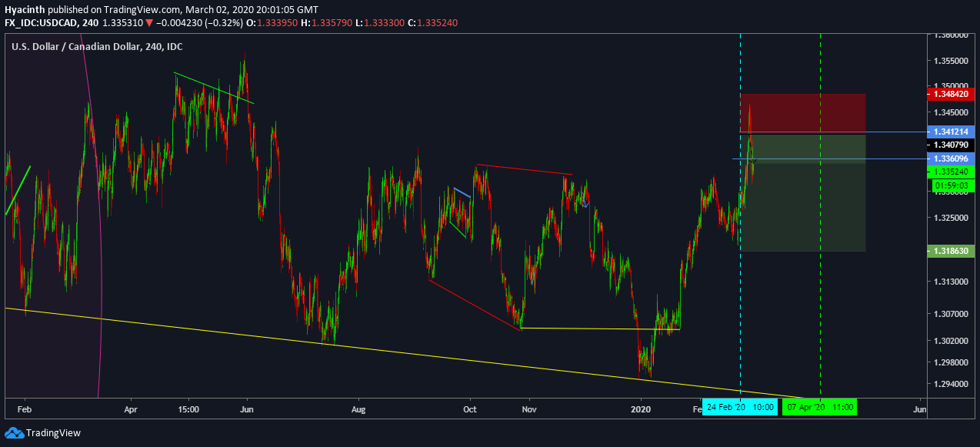Screen dimensions: 980x447
Task: Open the Hyacinth author name
Action: [24, 8]
